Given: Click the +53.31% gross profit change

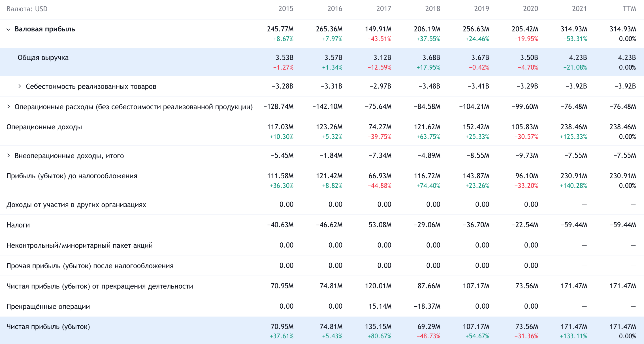Looking at the screenshot, I should pos(575,39).
